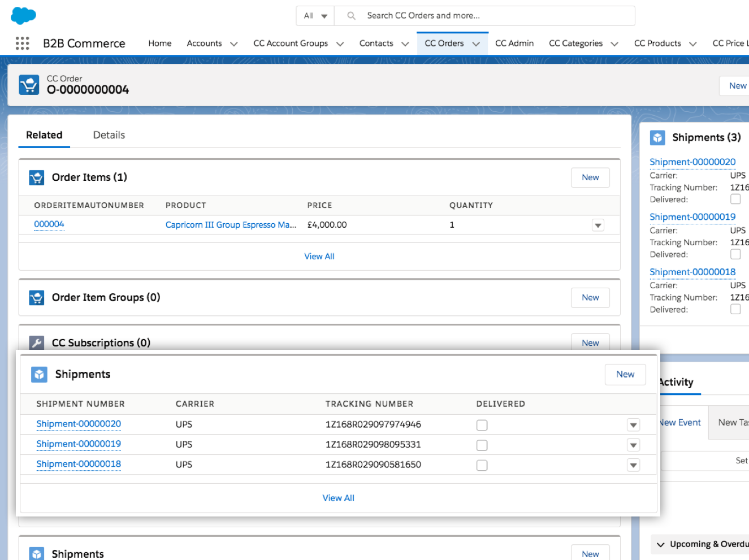The image size is (749, 560).
Task: Open sidebar Shipment-00000019 link
Action: pos(692,217)
